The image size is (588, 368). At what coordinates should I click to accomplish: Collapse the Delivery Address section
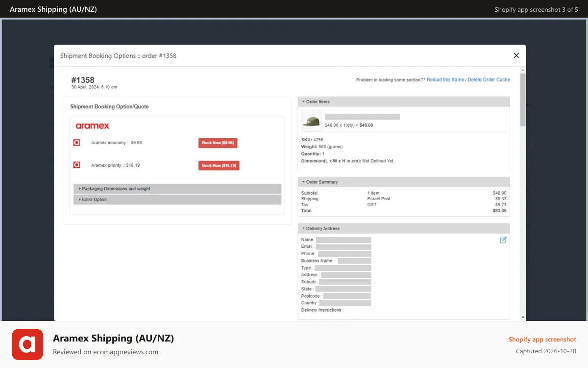tap(404, 229)
